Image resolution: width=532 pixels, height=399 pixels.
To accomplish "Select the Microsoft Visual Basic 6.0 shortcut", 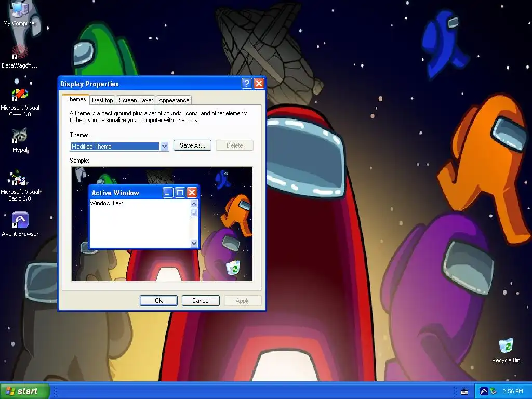I will coord(20,186).
